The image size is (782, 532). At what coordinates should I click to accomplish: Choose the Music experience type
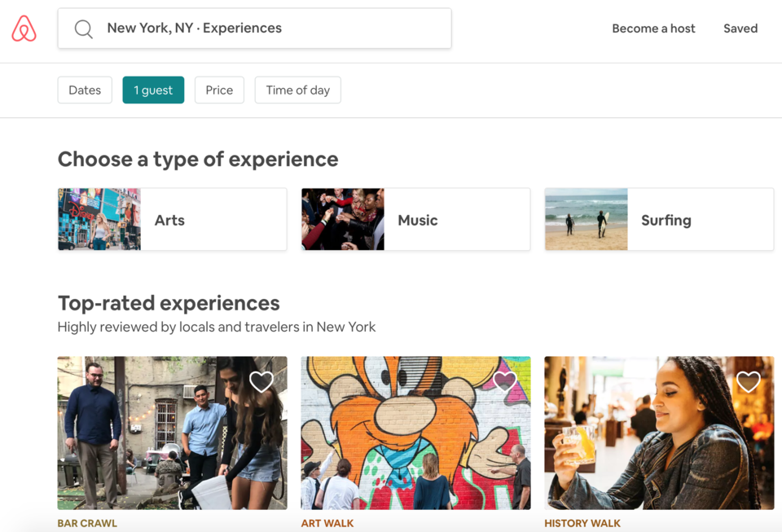[416, 219]
